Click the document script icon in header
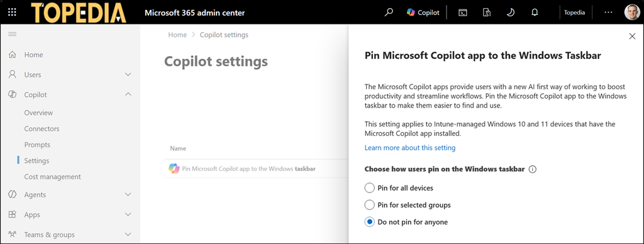Image resolution: width=644 pixels, height=244 pixels. click(x=486, y=13)
